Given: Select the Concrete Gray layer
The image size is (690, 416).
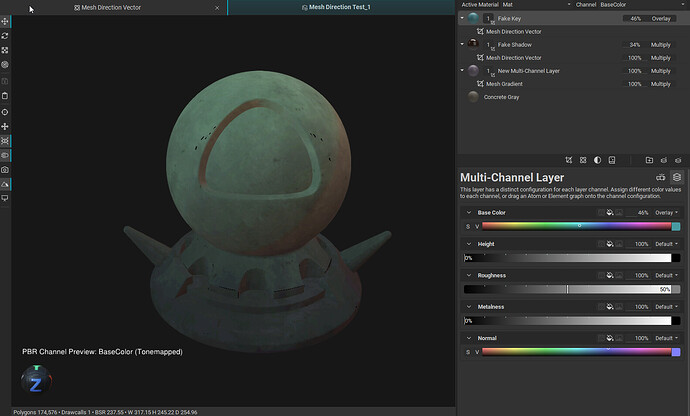Looking at the screenshot, I should (501, 97).
